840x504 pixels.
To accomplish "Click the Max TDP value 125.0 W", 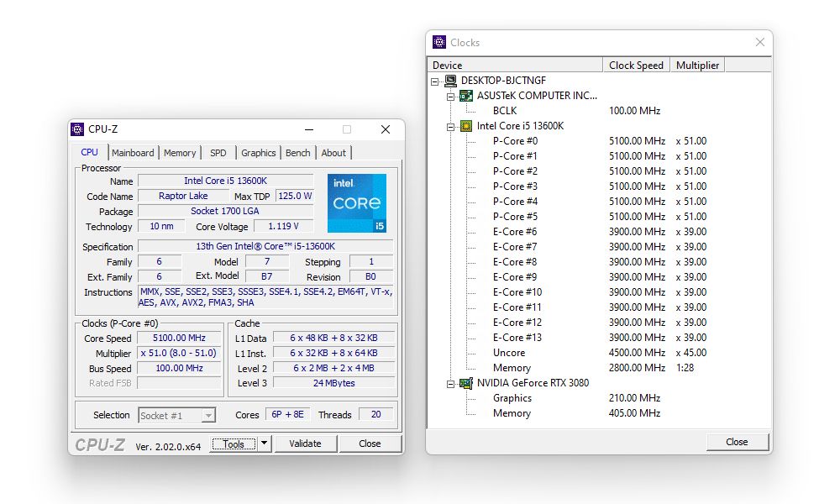I will pos(295,196).
